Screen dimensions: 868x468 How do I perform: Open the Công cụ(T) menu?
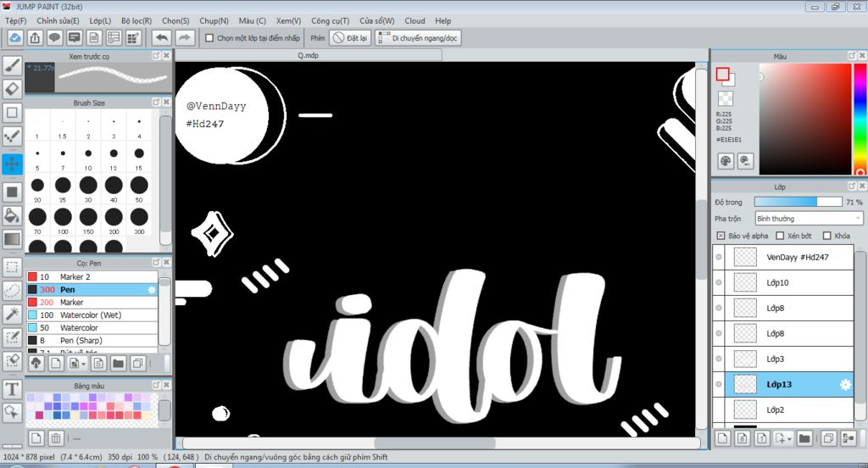[330, 20]
